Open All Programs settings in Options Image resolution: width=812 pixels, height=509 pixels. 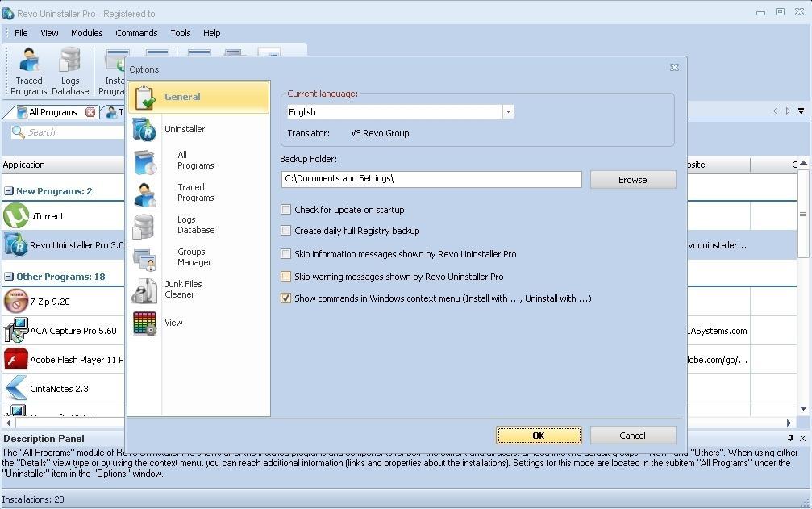click(x=144, y=160)
